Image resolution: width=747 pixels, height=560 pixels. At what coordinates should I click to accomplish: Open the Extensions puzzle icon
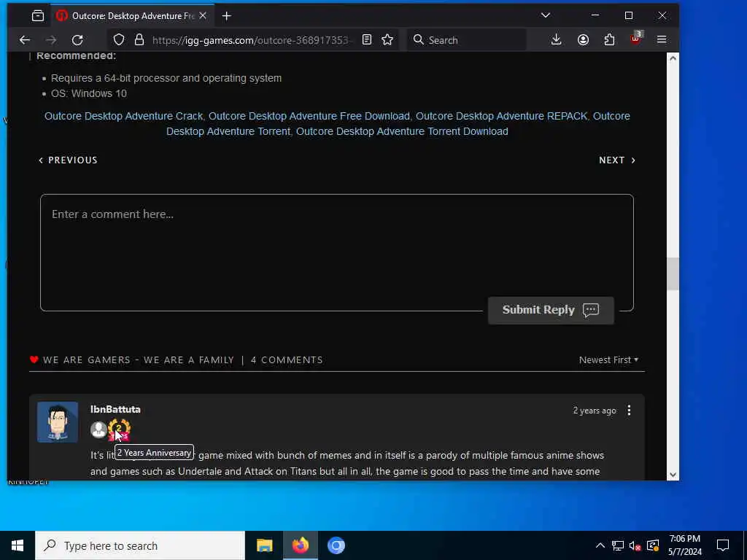pyautogui.click(x=609, y=40)
